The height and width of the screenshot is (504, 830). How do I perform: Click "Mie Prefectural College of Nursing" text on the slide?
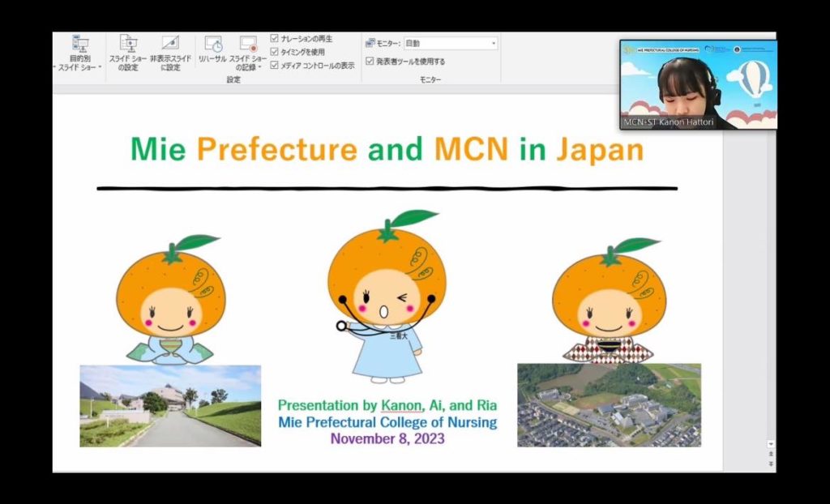387,422
